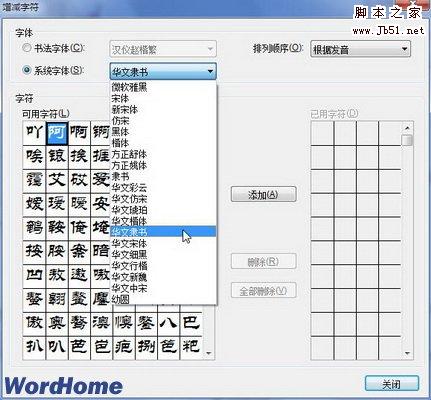Select 华文中宋 from the dropdown list
The width and height of the screenshot is (431, 400).
coord(163,288)
